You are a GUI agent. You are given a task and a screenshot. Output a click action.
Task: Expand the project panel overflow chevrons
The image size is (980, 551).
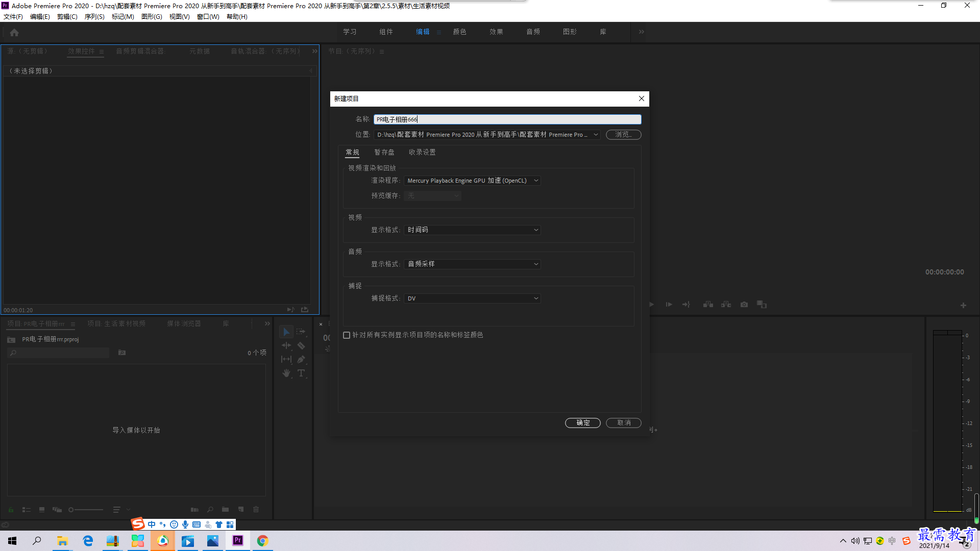267,323
